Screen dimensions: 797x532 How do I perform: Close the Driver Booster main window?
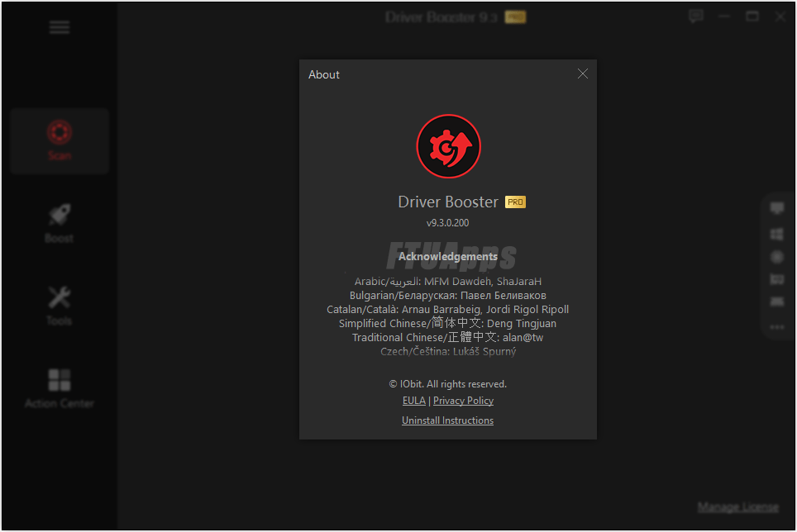tap(780, 17)
